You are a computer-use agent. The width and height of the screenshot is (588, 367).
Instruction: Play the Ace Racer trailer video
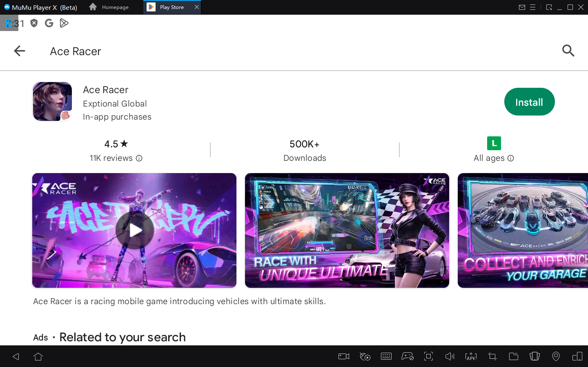134,230
